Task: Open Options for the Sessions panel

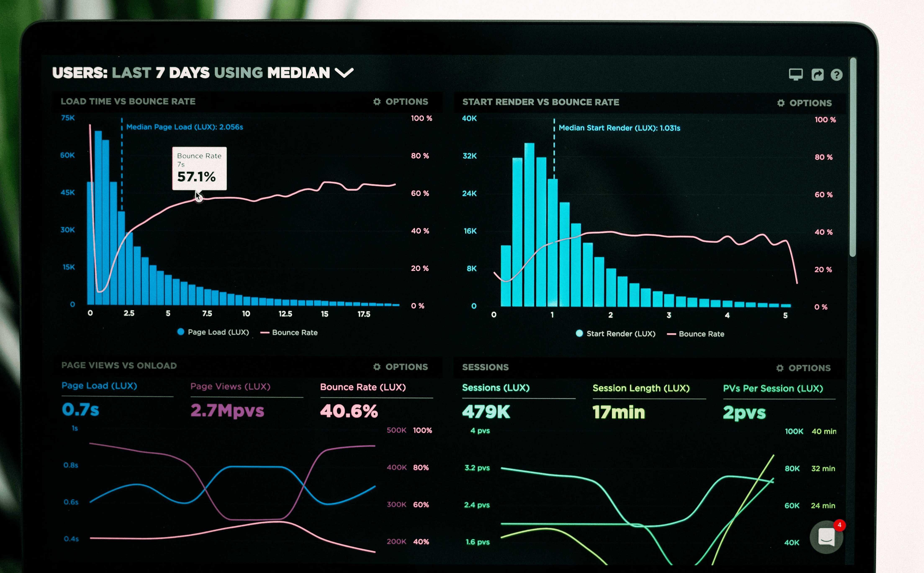Action: point(803,368)
